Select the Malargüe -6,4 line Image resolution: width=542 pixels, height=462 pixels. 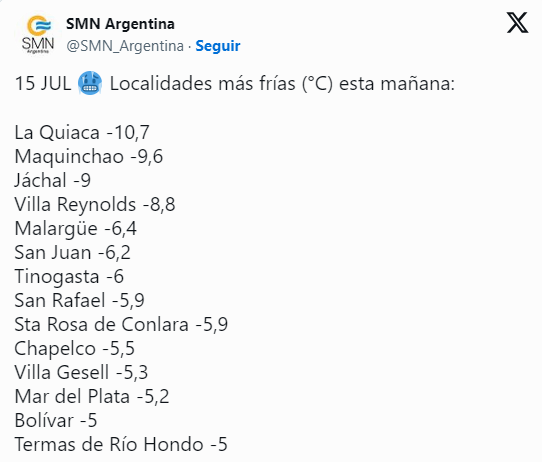point(75,228)
